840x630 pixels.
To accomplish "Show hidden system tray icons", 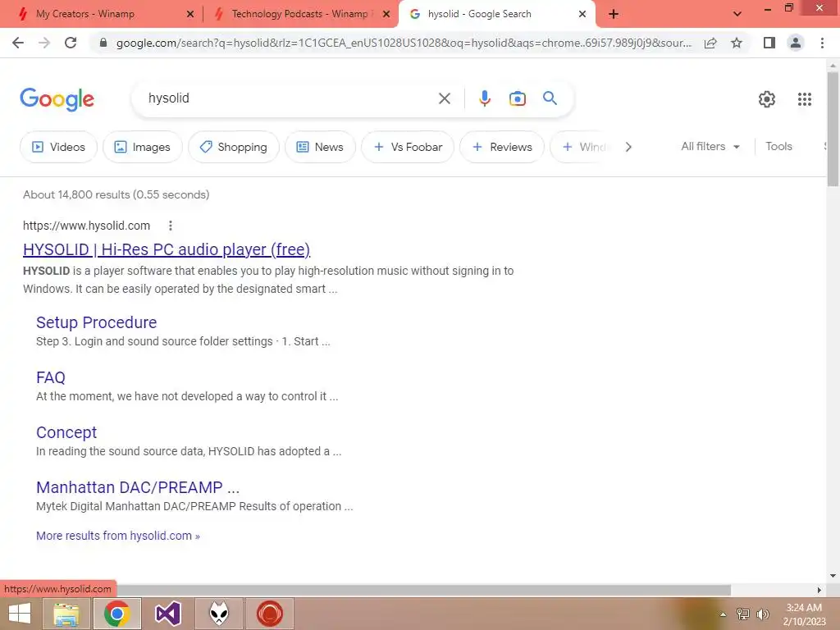I will pyautogui.click(x=724, y=614).
